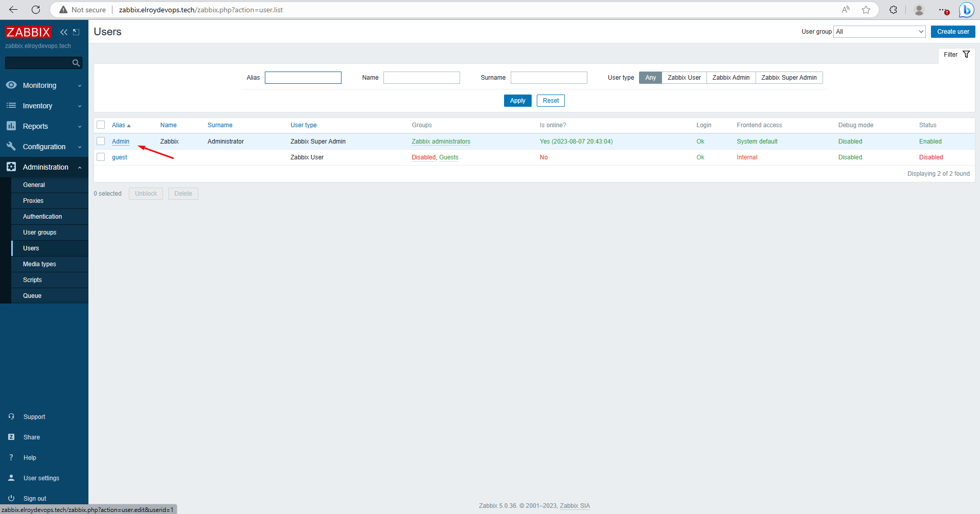Screen dimensions: 980x514
Task: Open General under Administration
Action: (50, 185)
